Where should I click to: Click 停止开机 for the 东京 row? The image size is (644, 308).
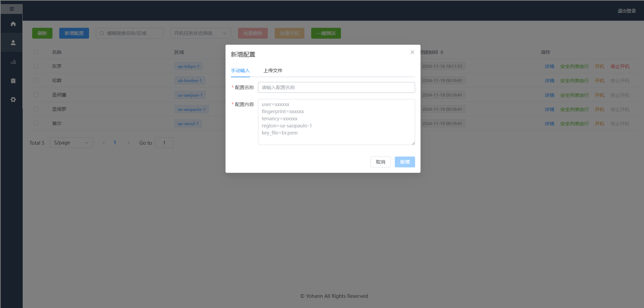pos(620,66)
